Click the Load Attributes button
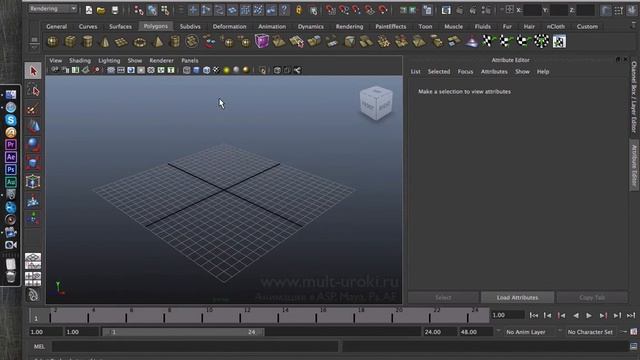 [518, 298]
